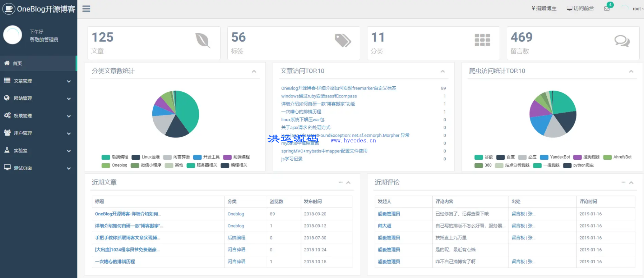This screenshot has height=278, width=644.
Task: Click comment text 扶摇直上九万里
Action: pos(451,238)
